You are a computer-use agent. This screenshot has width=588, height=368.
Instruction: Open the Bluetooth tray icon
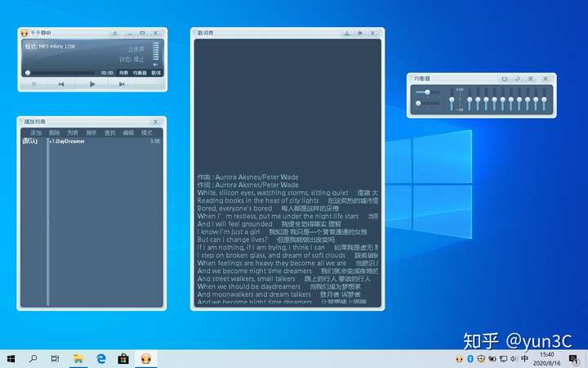click(470, 359)
